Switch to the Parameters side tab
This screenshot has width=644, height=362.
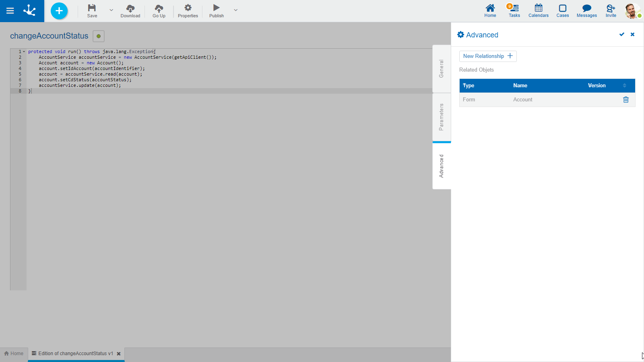click(442, 117)
